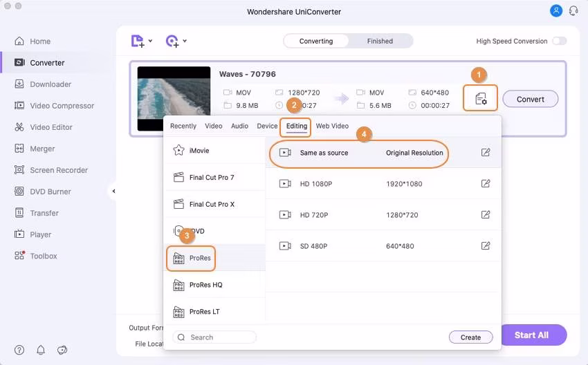The width and height of the screenshot is (588, 365).
Task: Open the Downloader section
Action: (x=43, y=84)
